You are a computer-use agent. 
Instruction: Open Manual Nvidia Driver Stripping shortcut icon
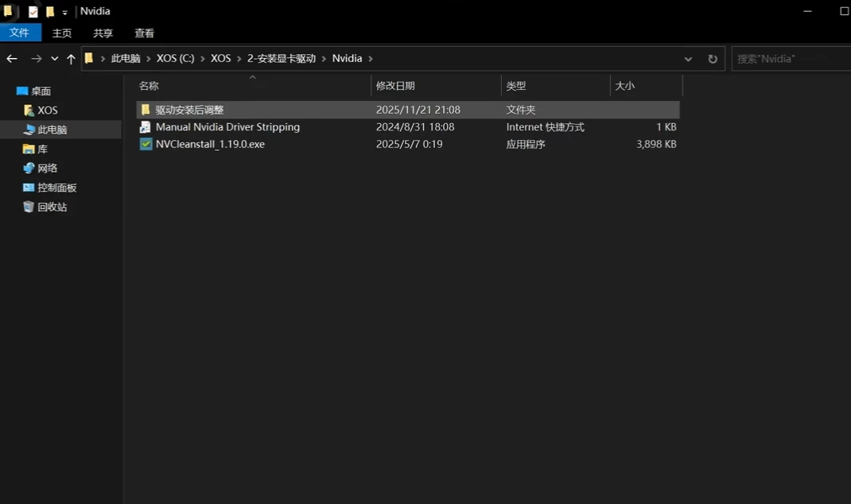146,127
